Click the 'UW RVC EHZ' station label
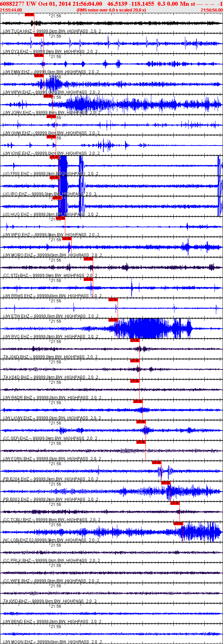This screenshot has height=644, width=223. [16, 337]
